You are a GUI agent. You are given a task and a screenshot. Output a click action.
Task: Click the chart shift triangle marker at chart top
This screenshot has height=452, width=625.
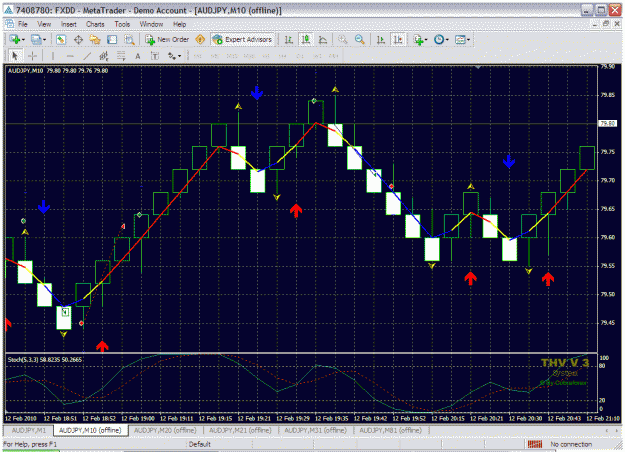pyautogui.click(x=478, y=67)
